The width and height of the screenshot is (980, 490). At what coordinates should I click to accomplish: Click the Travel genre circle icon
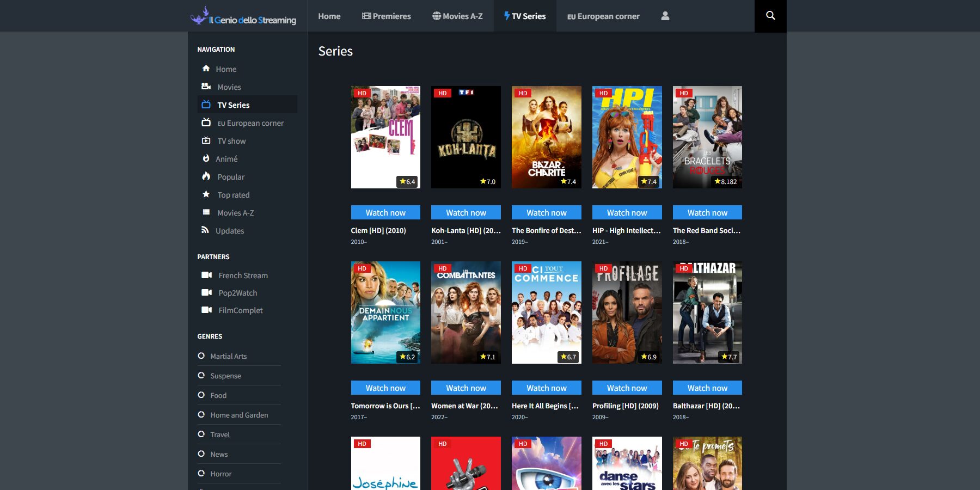coord(201,434)
